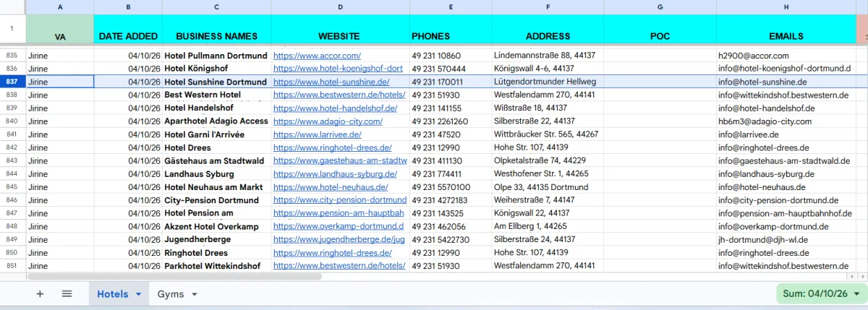Open the hotel-neuhaus.de website link

[331, 187]
